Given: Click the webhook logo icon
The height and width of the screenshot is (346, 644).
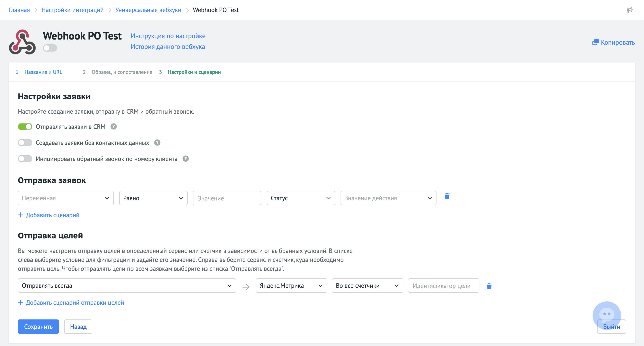Looking at the screenshot, I should [22, 42].
